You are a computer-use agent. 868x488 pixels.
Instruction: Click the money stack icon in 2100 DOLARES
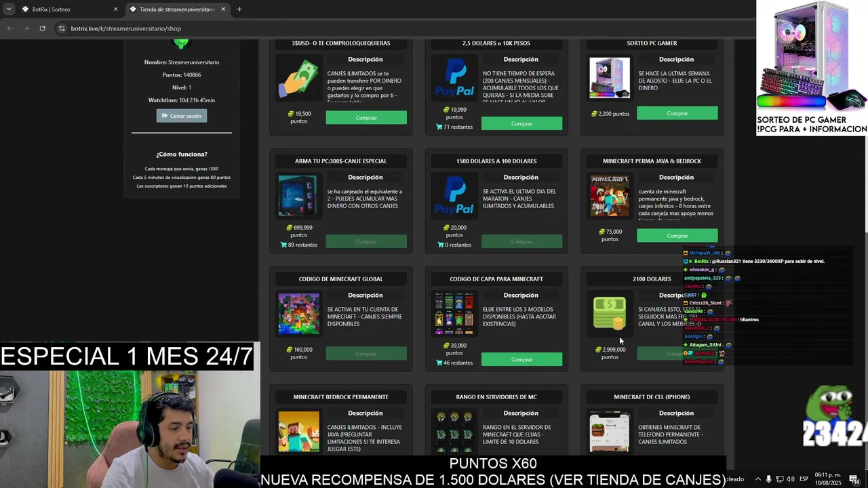click(x=610, y=314)
